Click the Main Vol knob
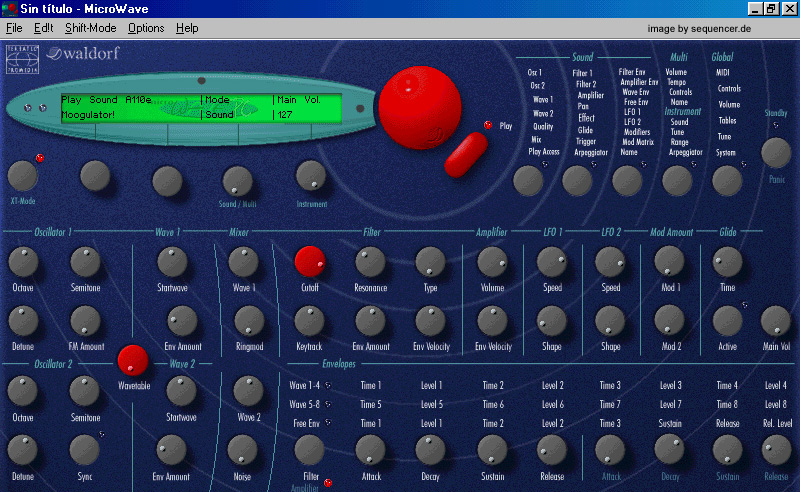The image size is (800, 492). pos(776,321)
